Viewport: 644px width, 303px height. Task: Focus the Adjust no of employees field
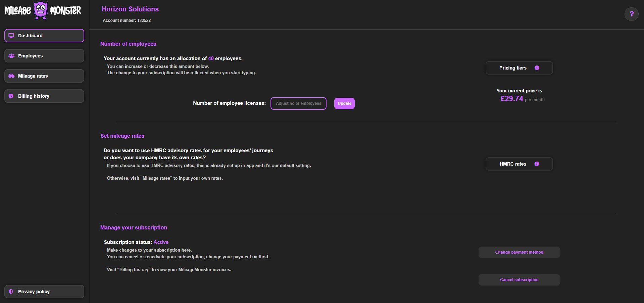coord(298,103)
